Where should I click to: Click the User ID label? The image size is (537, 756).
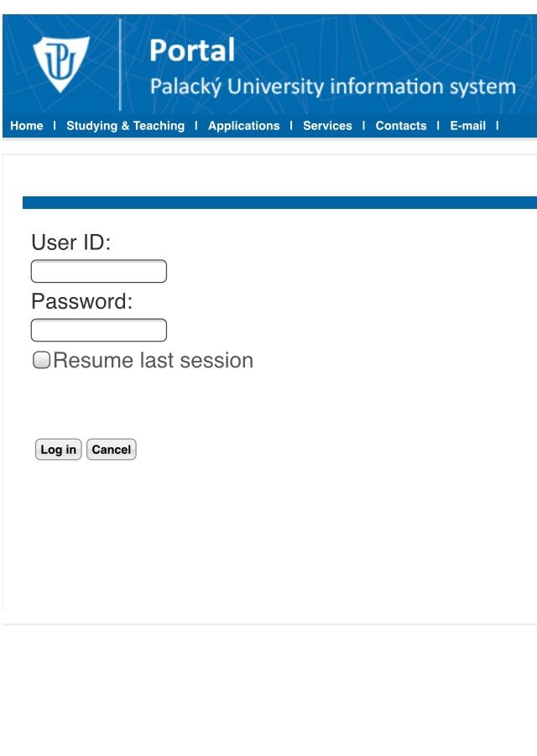point(70,242)
